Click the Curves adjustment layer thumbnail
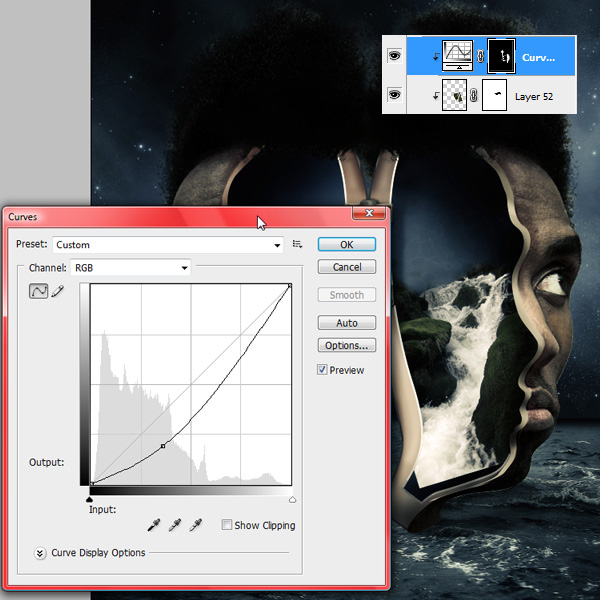The image size is (600, 600). pyautogui.click(x=458, y=56)
